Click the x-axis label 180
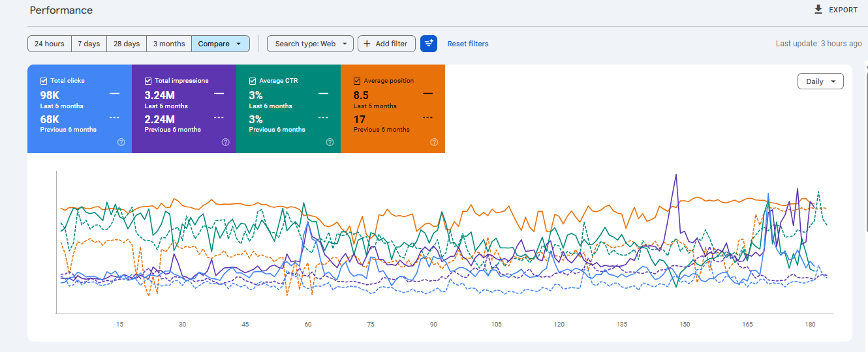868x352 pixels. click(810, 324)
